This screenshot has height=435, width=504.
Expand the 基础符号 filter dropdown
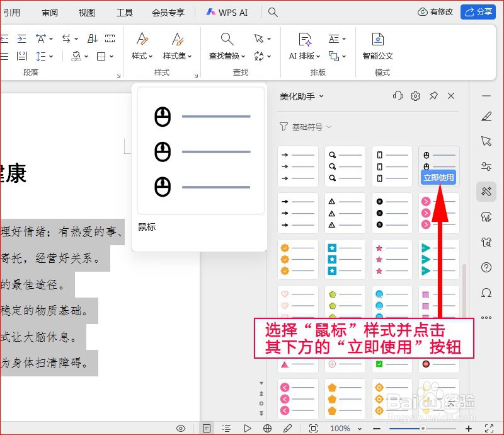tap(312, 127)
